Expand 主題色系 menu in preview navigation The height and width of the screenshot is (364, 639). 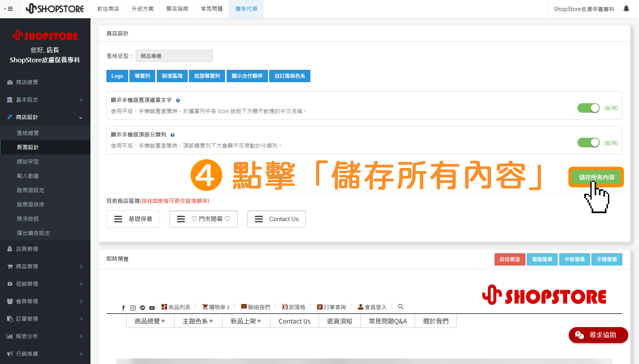pos(198,321)
